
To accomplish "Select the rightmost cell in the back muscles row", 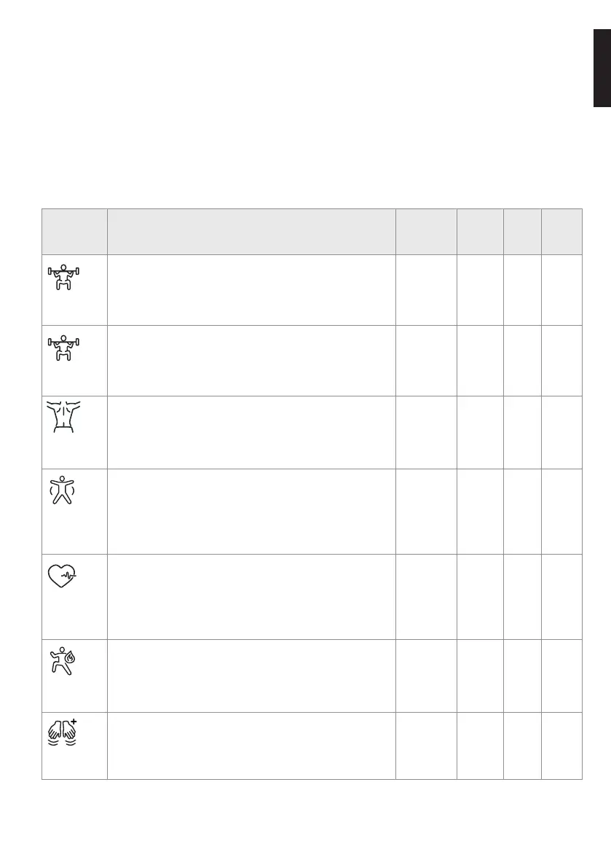I will click(x=561, y=432).
